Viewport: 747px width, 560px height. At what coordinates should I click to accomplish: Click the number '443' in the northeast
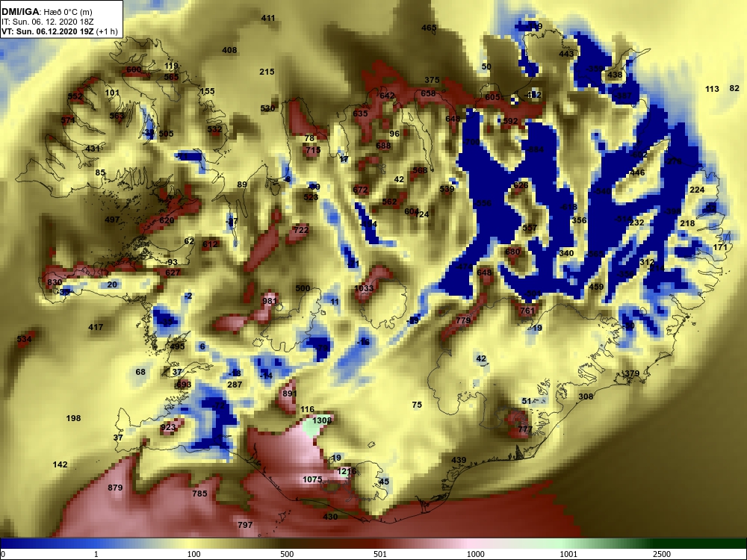[x=566, y=53]
